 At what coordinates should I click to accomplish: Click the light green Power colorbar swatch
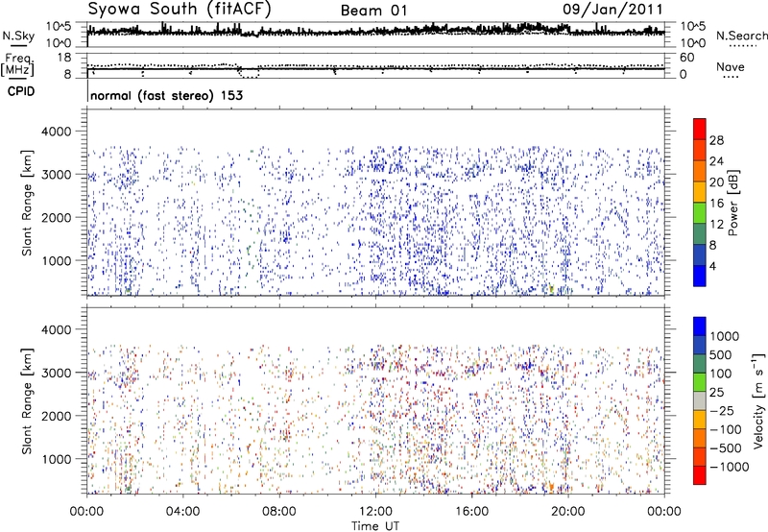click(700, 212)
